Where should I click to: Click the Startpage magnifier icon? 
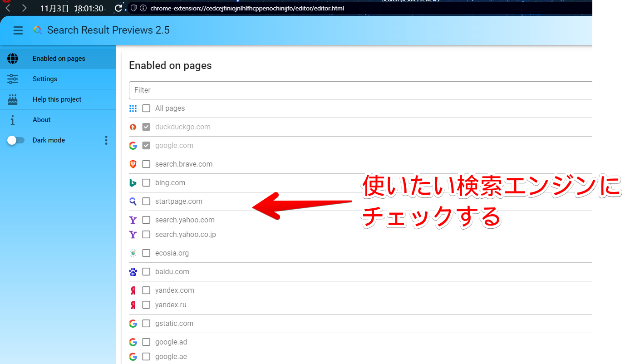[133, 202]
